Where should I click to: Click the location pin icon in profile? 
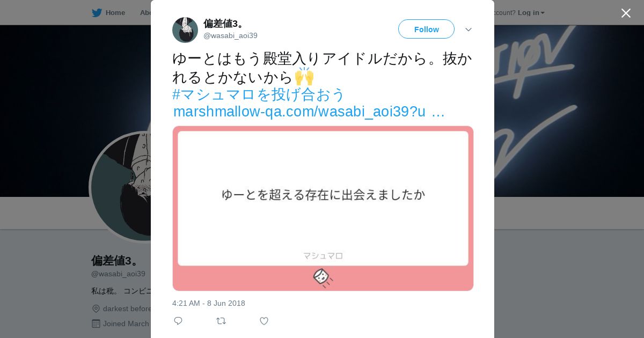click(x=96, y=308)
